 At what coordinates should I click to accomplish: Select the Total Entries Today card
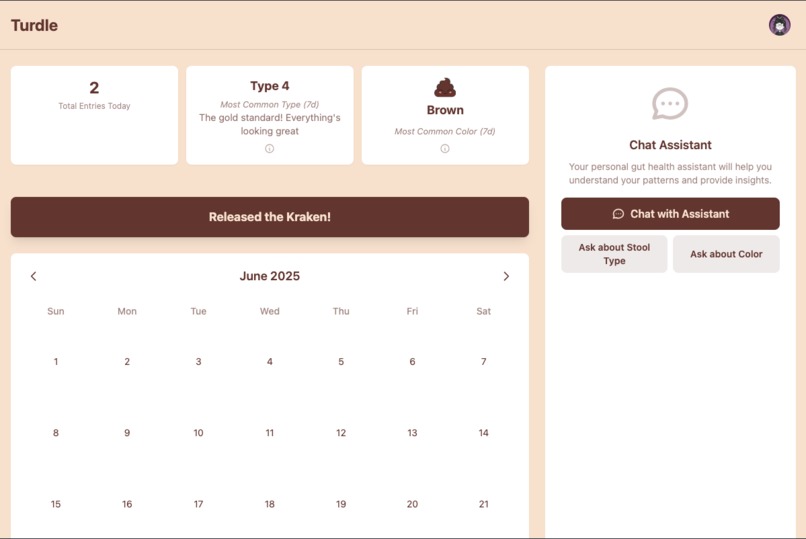tap(94, 115)
